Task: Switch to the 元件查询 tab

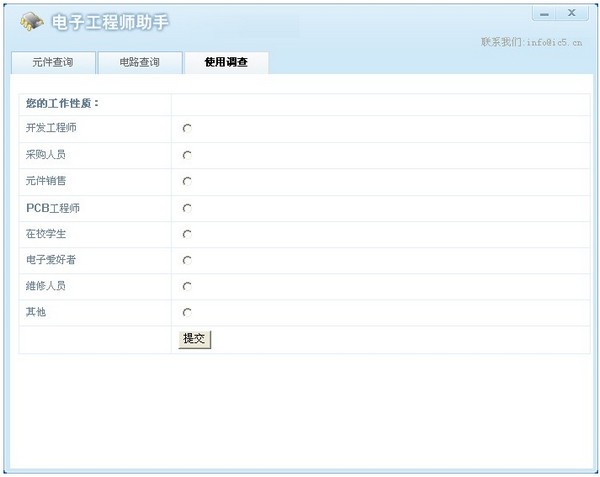Action: pyautogui.click(x=53, y=63)
